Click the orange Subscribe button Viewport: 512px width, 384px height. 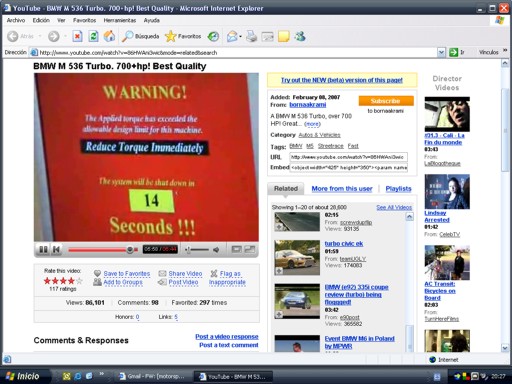click(386, 101)
